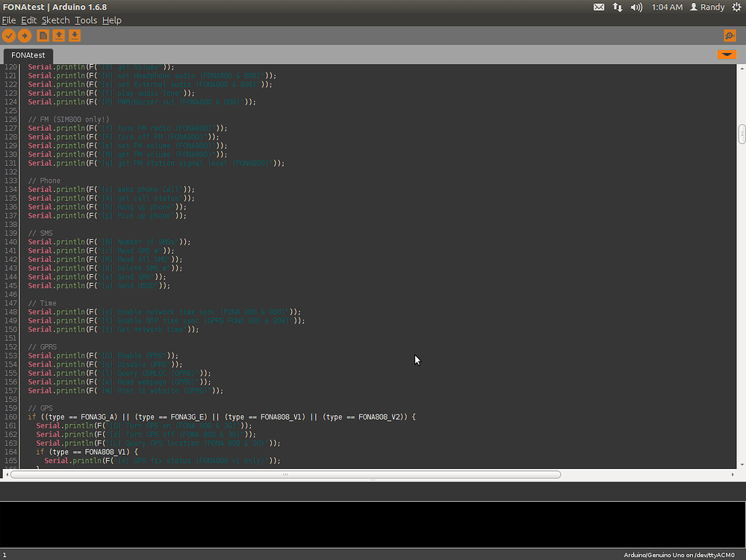Open the network sync indicator icon
Screen dimensions: 746x560
[615, 7]
